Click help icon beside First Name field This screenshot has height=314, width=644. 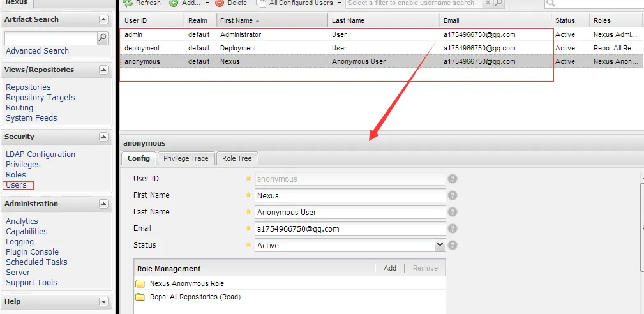point(452,195)
